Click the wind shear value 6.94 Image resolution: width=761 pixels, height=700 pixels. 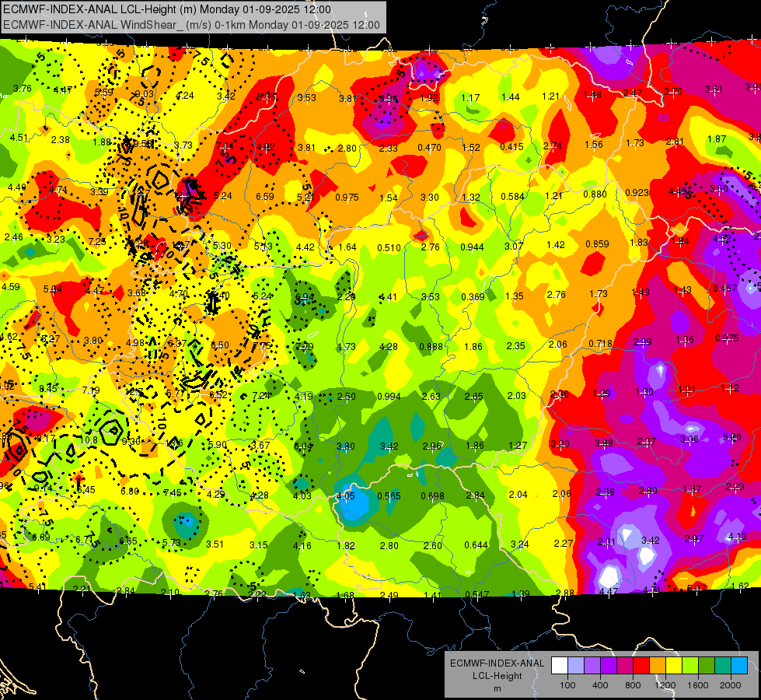(x=304, y=297)
